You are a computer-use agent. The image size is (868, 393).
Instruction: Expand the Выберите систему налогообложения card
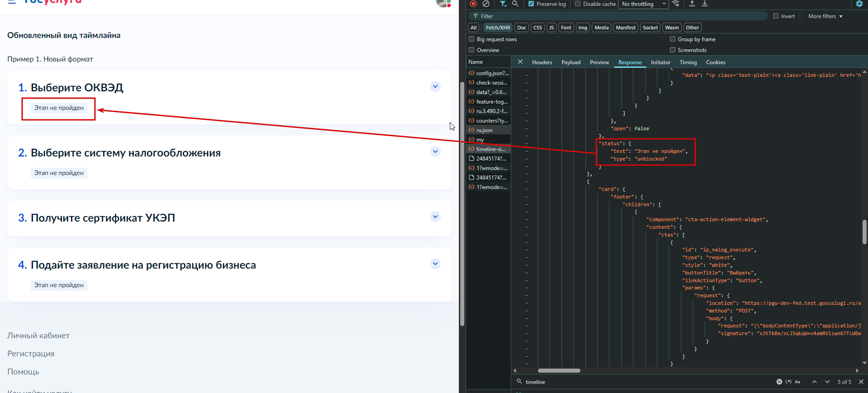coord(435,152)
